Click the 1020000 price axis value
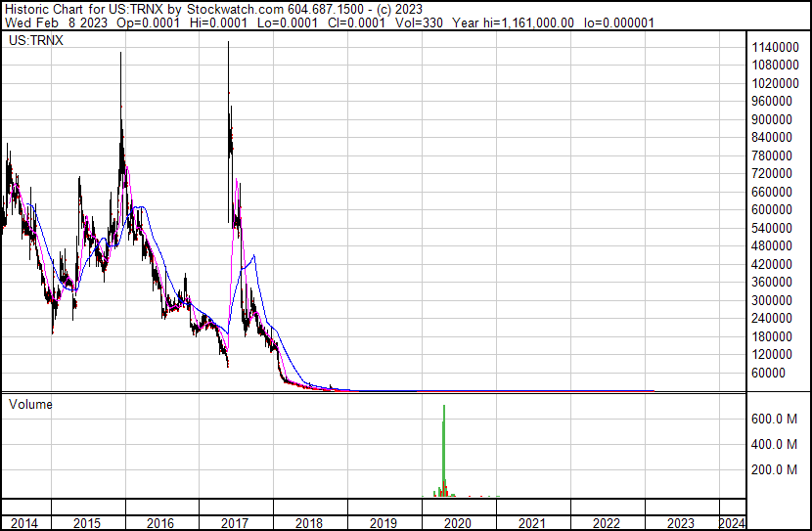Viewport: 812px width, 531px height. [x=775, y=83]
